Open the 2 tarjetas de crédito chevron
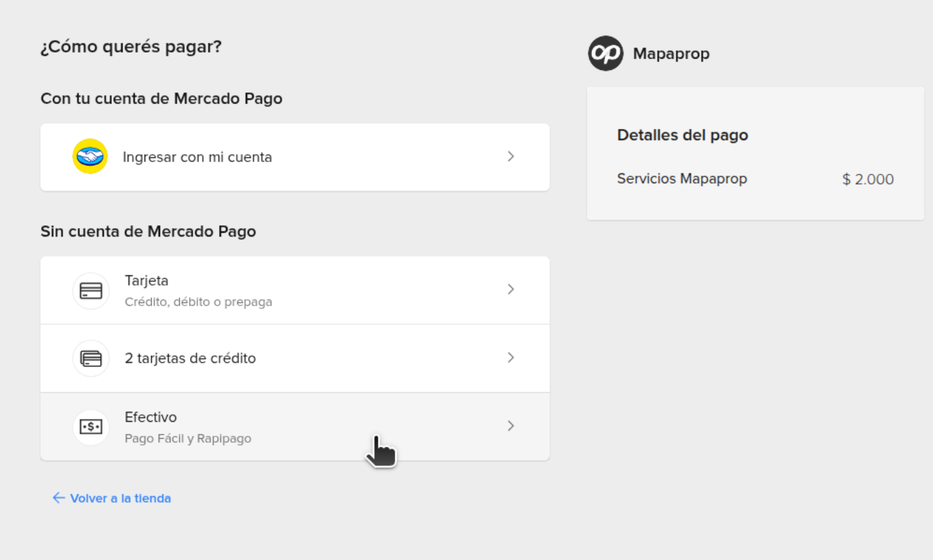This screenshot has width=933, height=560. click(511, 357)
